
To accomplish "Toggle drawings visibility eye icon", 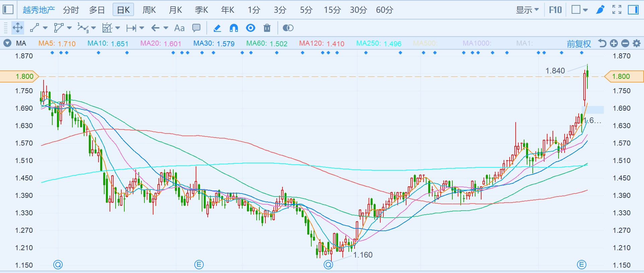I will (251, 28).
